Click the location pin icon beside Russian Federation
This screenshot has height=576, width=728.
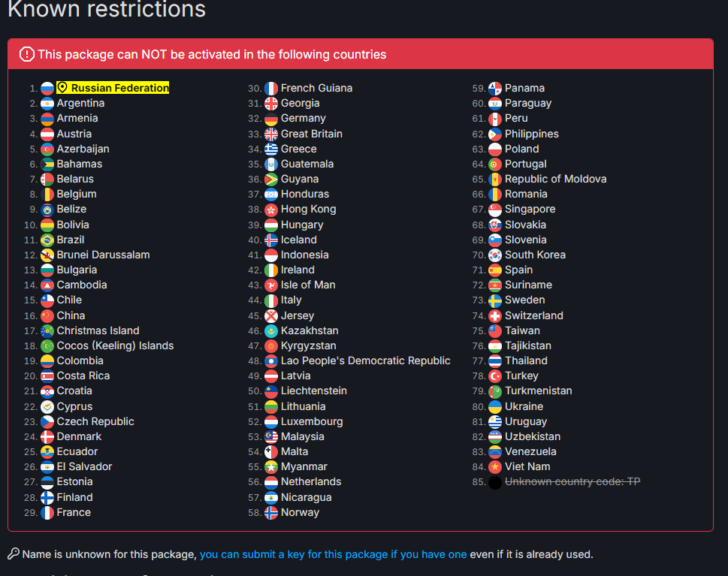coord(62,88)
